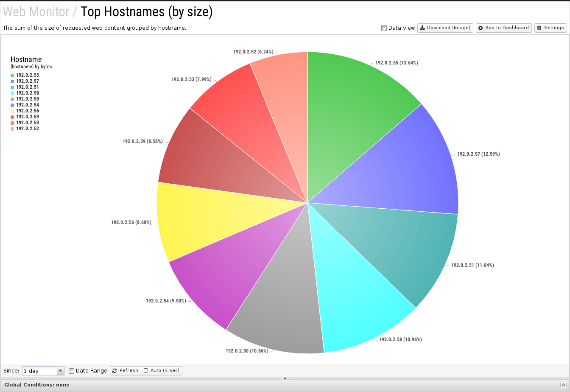570x392 pixels.
Task: Click gray legend dot for 192.0.2.50
Action: (12, 99)
